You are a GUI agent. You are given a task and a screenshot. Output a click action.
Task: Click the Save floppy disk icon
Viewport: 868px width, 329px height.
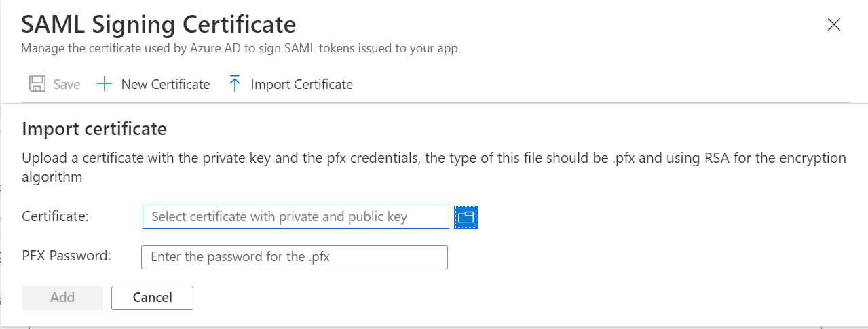pyautogui.click(x=37, y=84)
